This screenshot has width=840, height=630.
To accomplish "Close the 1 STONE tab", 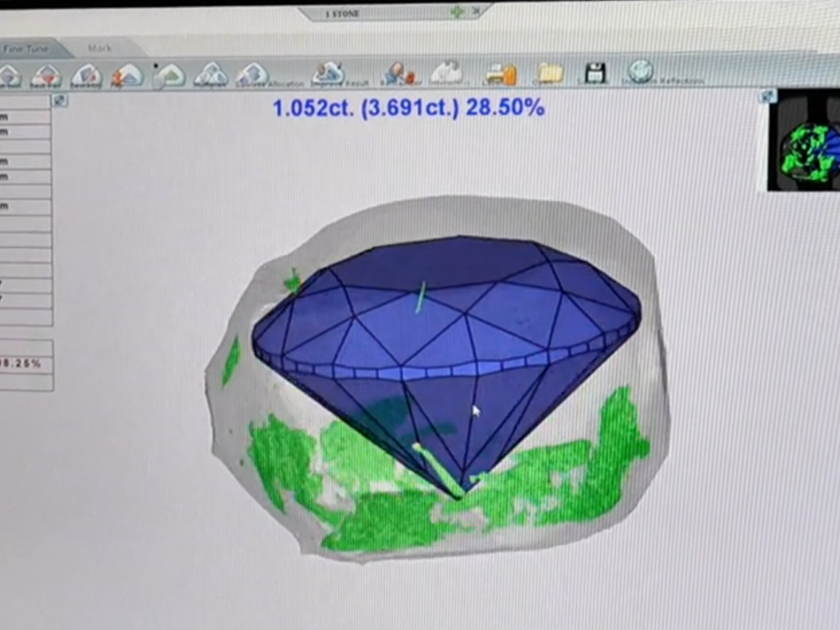I will click(x=476, y=11).
